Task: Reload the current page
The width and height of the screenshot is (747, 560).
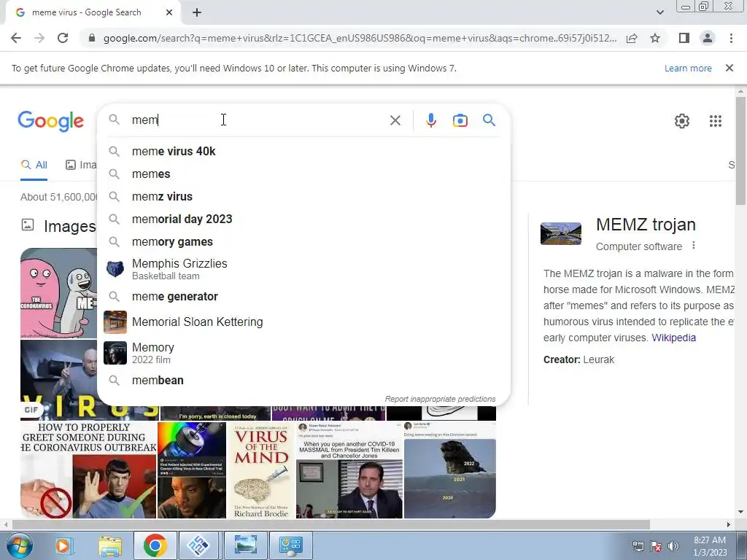Action: click(63, 38)
